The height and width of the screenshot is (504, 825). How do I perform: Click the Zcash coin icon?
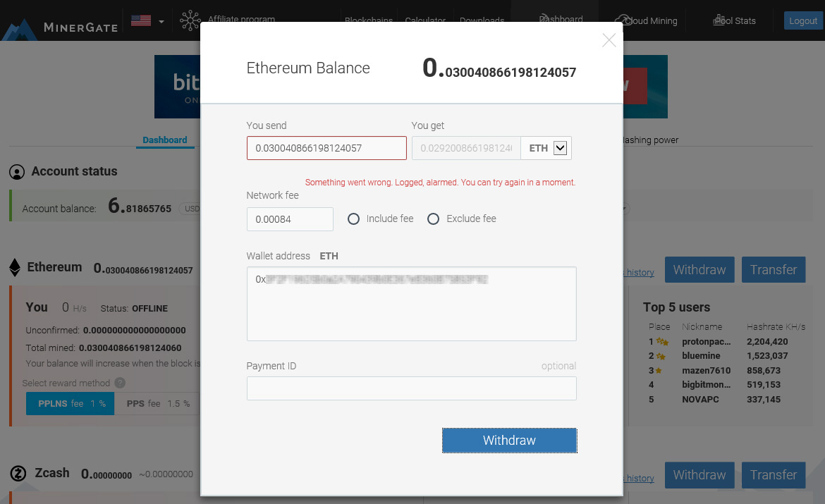(18, 474)
